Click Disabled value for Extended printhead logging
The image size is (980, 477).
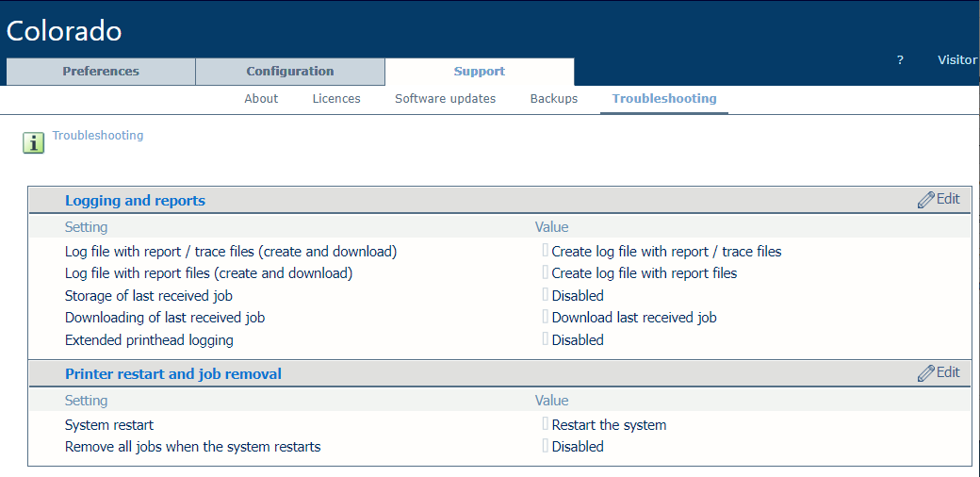(578, 340)
